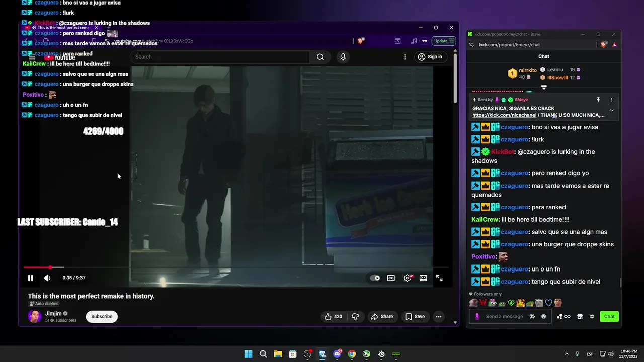This screenshot has width=644, height=362.
Task: Enter full screen on YouTube player
Action: 439,278
